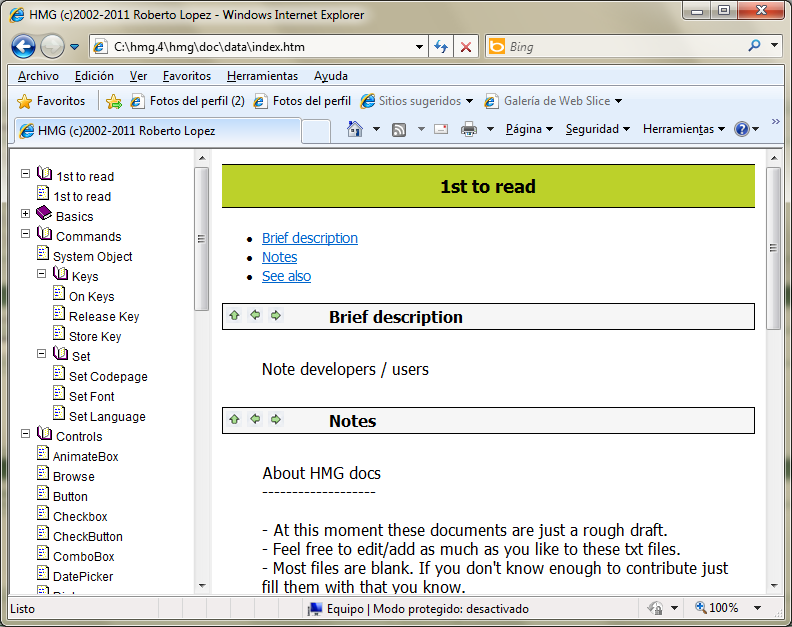The height and width of the screenshot is (627, 792).
Task: Click the browser Back arrow button
Action: click(23, 47)
